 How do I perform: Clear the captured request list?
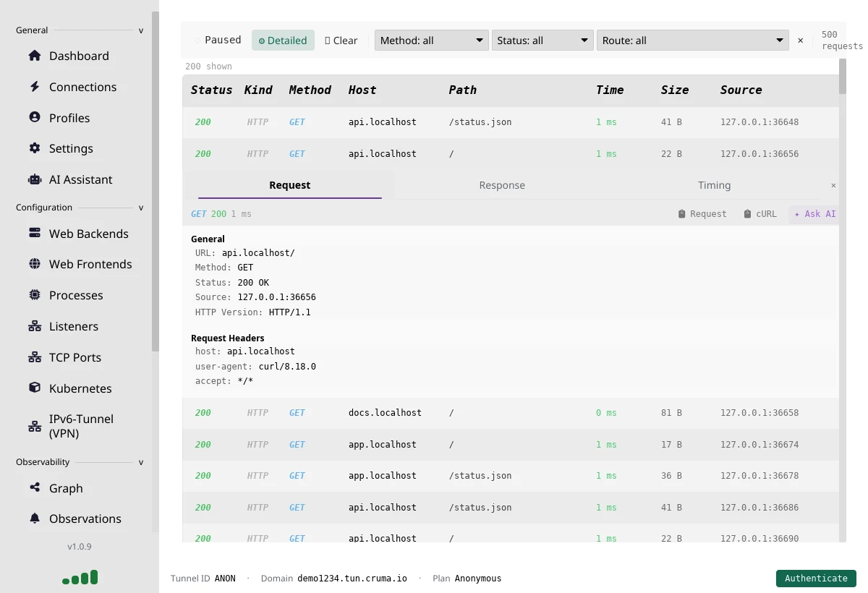click(341, 40)
